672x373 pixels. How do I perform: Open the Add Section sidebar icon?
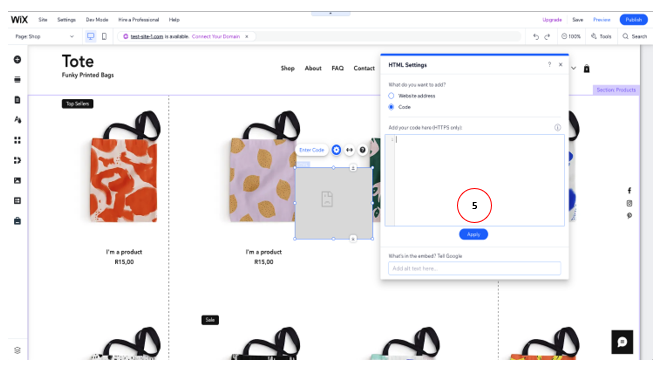pyautogui.click(x=17, y=79)
